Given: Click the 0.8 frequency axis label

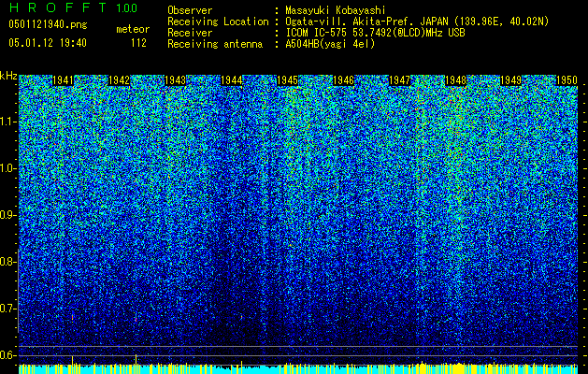Looking at the screenshot, I should click(7, 262).
